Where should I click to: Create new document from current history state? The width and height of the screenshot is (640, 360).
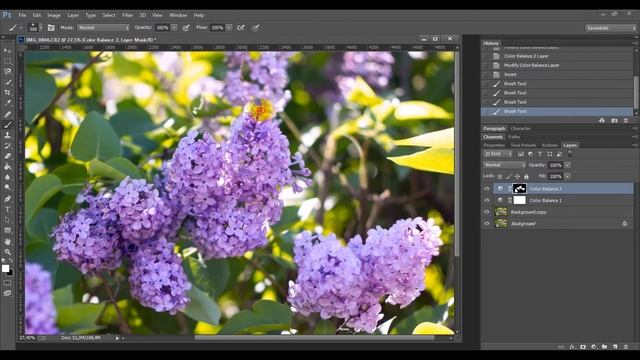(x=602, y=120)
